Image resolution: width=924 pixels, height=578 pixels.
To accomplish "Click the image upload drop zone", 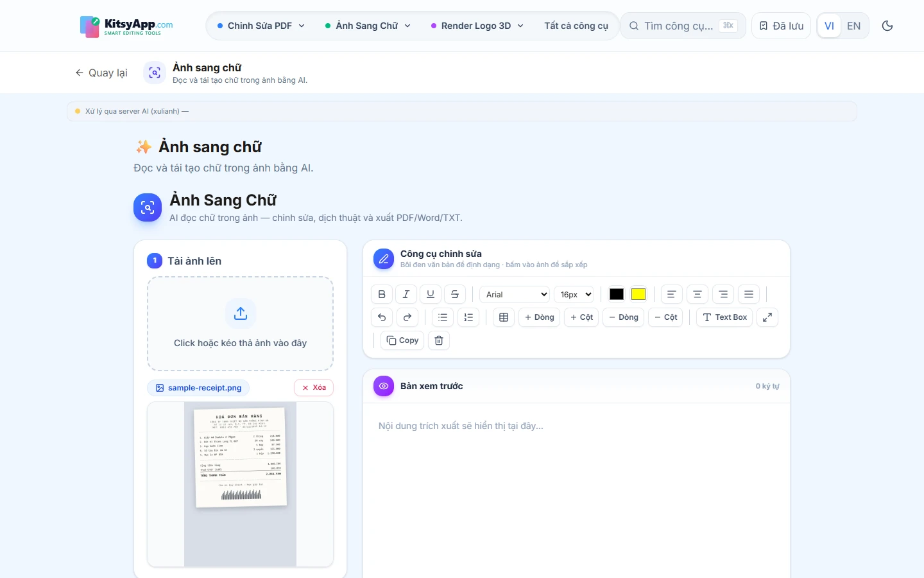I will tap(241, 324).
